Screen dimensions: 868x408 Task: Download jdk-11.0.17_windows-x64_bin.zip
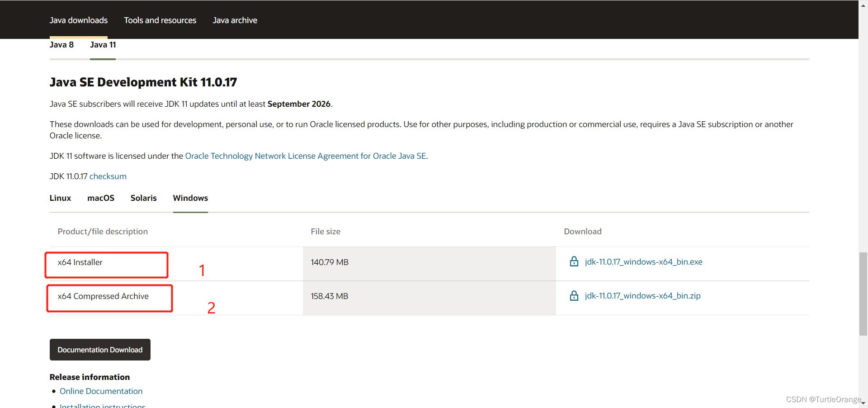(x=642, y=296)
